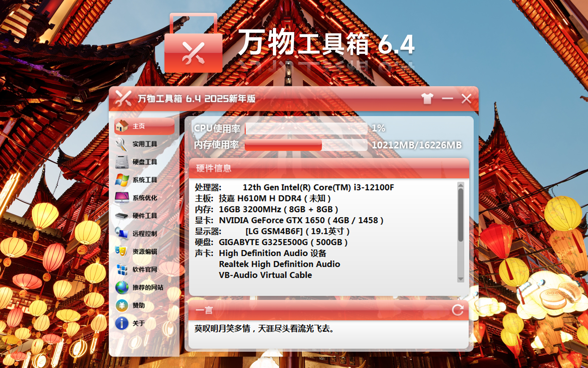Select the 实用工具 wrench icon
The width and height of the screenshot is (588, 368).
point(122,144)
